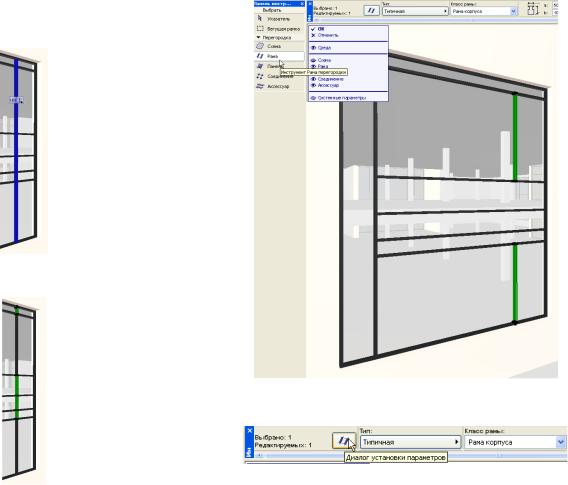Viewport: 568px width, 485px height.
Task: Choose Отменить in the popup menu
Action: click(348, 35)
